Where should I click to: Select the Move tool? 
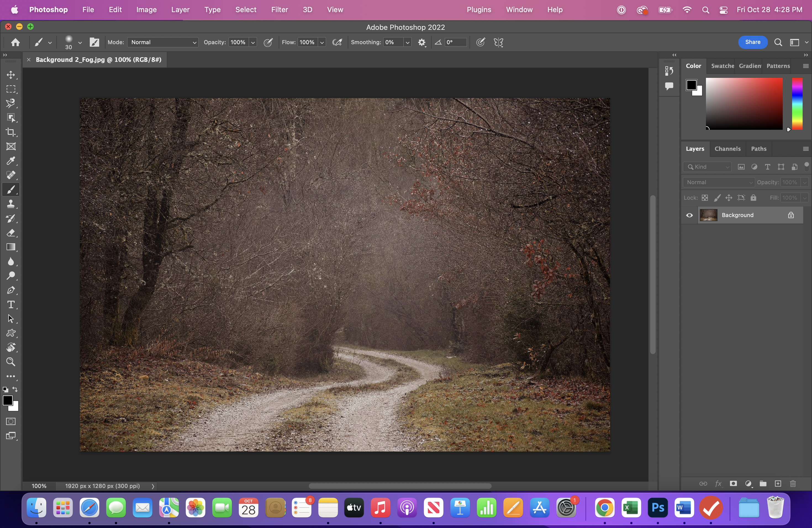pos(11,75)
